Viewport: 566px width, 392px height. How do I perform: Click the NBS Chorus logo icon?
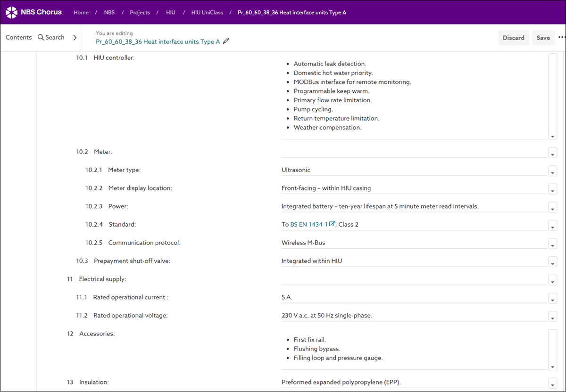(x=12, y=12)
